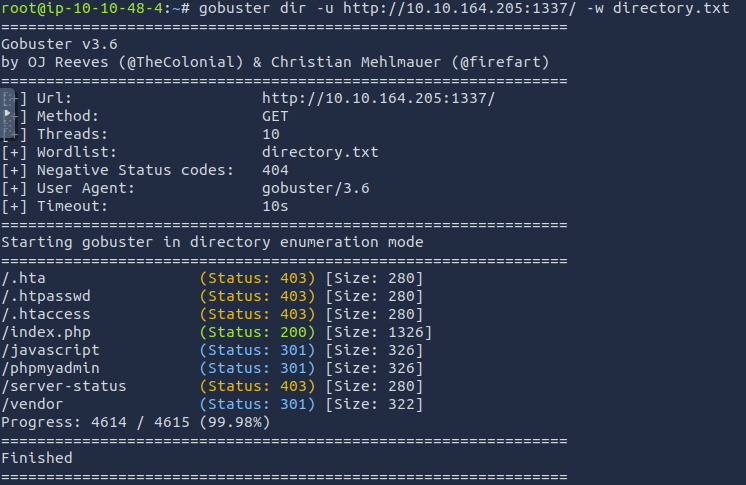This screenshot has width=746, height=485.
Task: Click the Size: 1326 value
Action: [x=379, y=332]
